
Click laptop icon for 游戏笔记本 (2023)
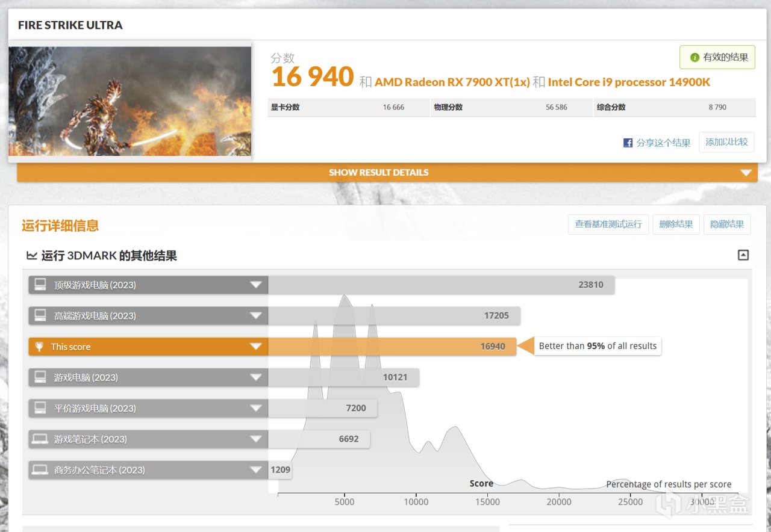coord(40,439)
